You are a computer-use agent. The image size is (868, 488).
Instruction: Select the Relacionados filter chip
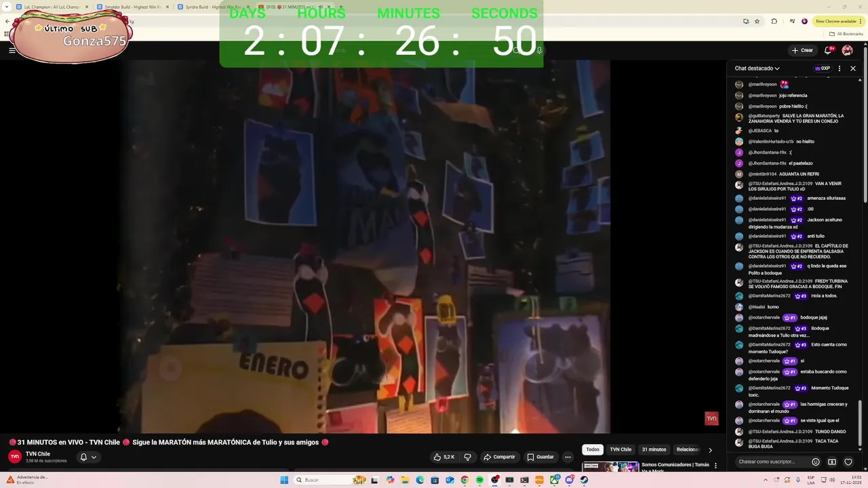687,449
